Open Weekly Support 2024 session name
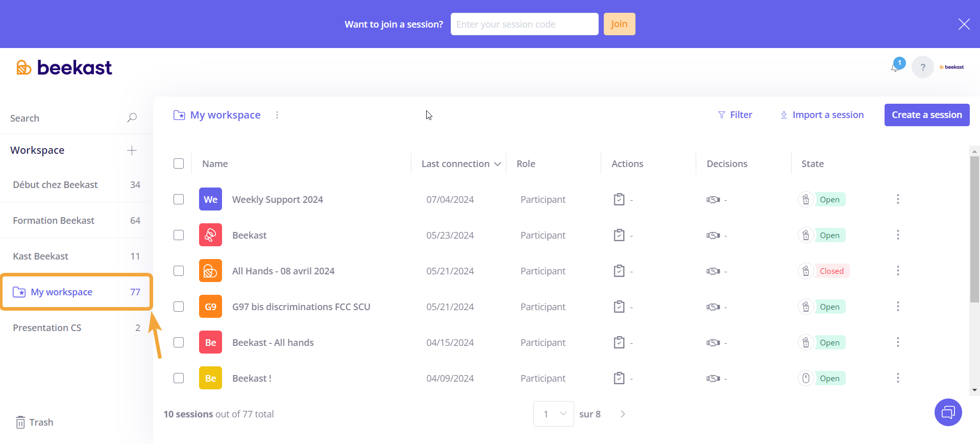This screenshot has height=444, width=980. 277,200
